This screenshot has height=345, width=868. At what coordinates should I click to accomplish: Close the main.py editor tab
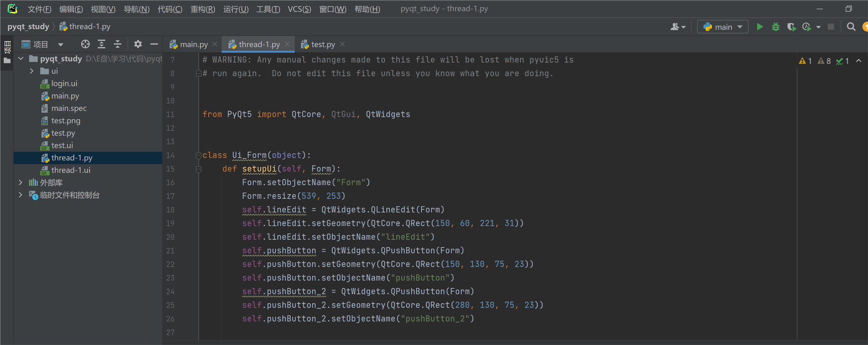point(215,44)
